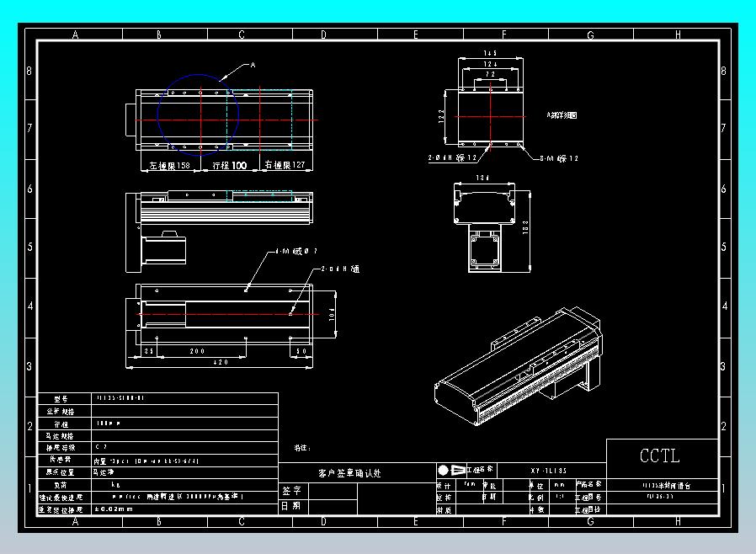Select the 行程 row label in spec table
The width and height of the screenshot is (756, 554).
coord(61,424)
